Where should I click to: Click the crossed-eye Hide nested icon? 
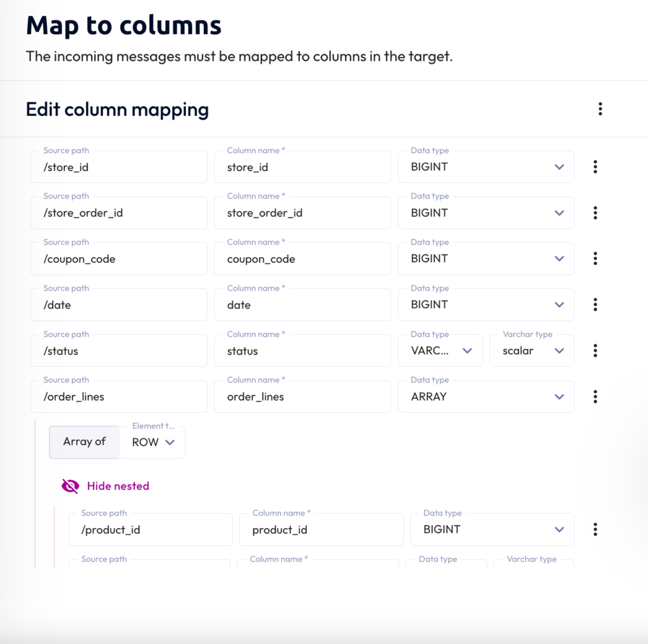(70, 486)
